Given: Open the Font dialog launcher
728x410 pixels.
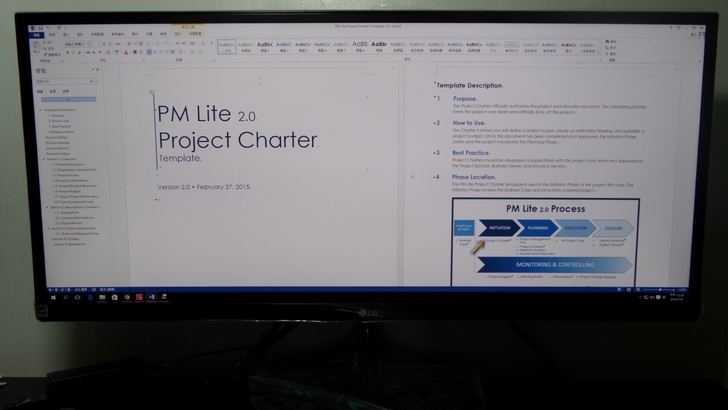Looking at the screenshot, I should [x=143, y=60].
